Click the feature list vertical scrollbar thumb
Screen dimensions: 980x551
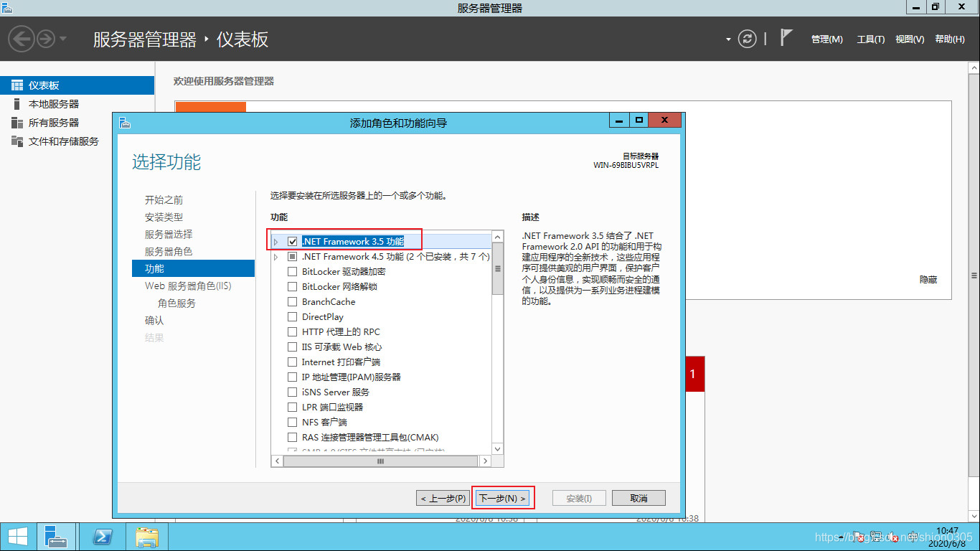[497, 269]
